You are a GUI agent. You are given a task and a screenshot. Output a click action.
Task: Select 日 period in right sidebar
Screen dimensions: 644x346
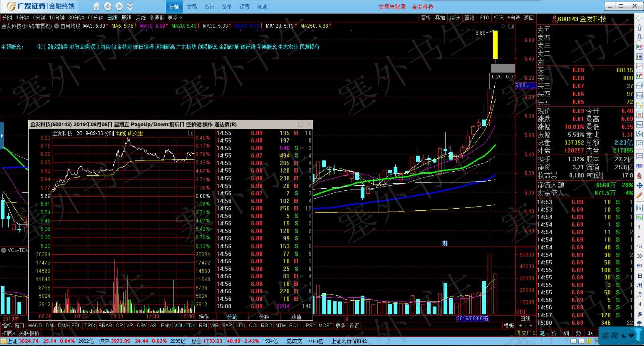pyautogui.click(x=639, y=276)
